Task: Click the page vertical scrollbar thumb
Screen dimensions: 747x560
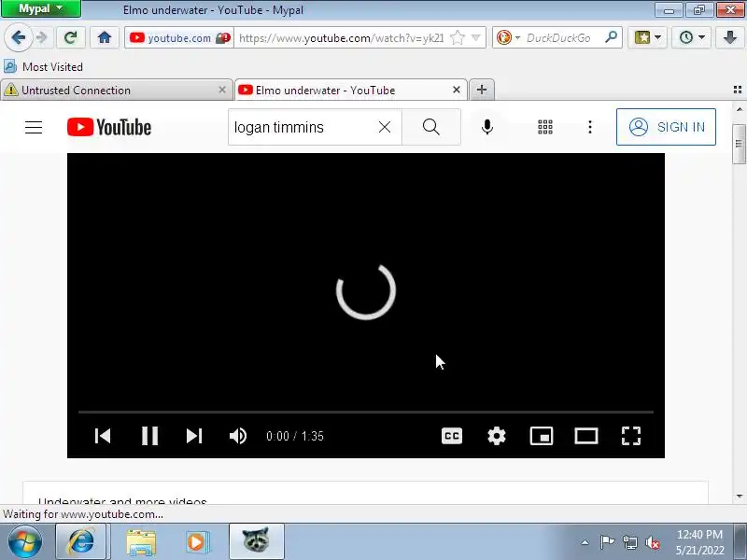Action: (739, 144)
